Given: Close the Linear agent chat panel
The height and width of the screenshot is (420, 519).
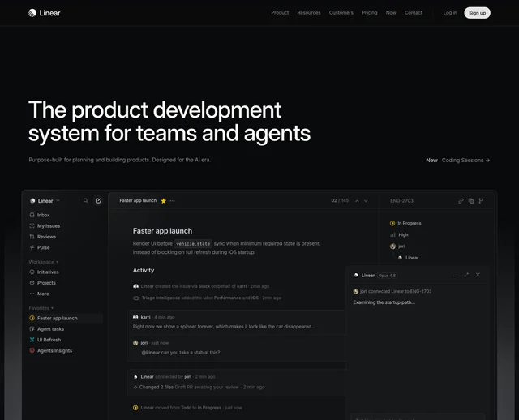Looking at the screenshot, I should pyautogui.click(x=478, y=275).
